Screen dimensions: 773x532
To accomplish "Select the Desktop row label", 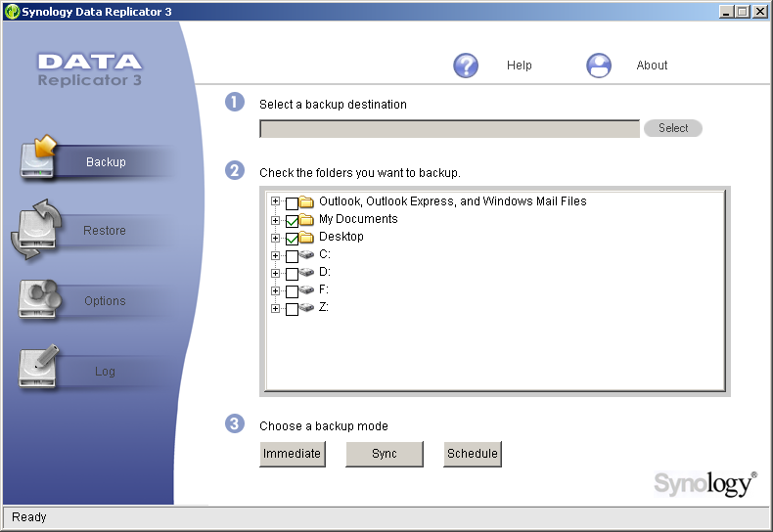I will [x=341, y=237].
